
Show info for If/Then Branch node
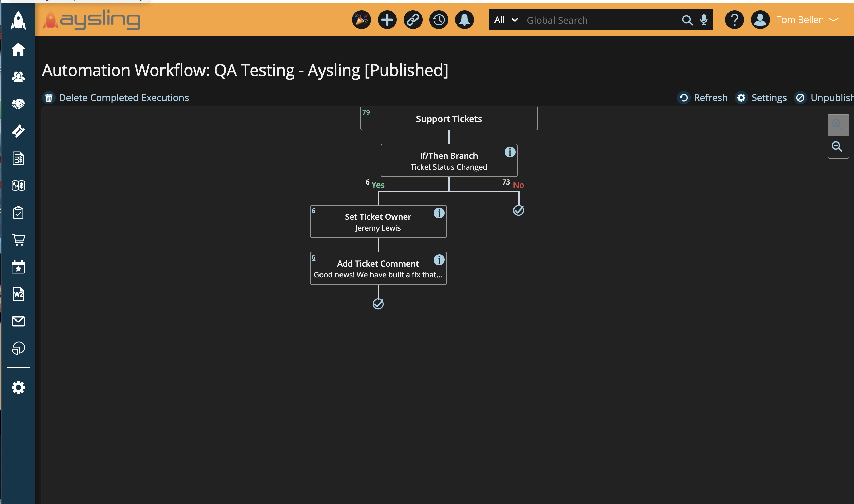point(510,152)
